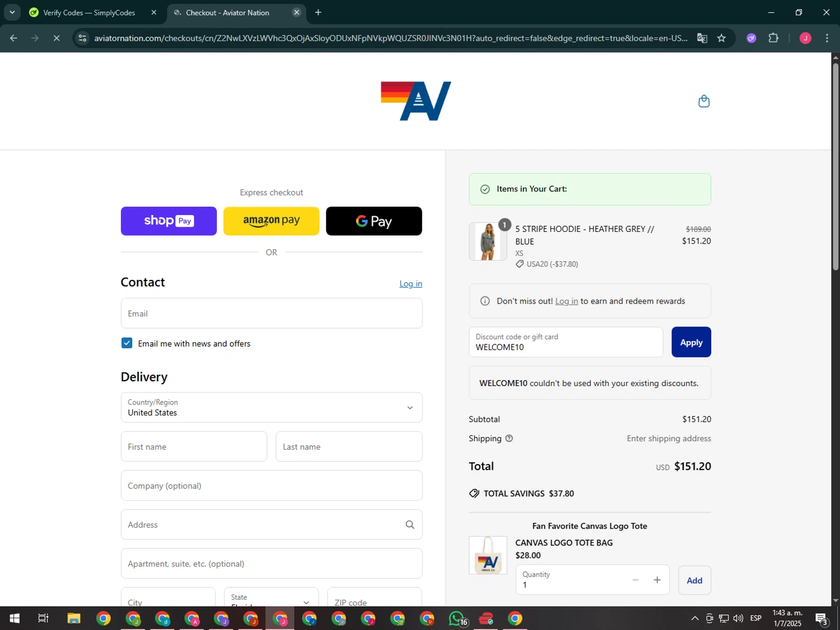Add the Canvas Logo Tote Bag

point(694,580)
